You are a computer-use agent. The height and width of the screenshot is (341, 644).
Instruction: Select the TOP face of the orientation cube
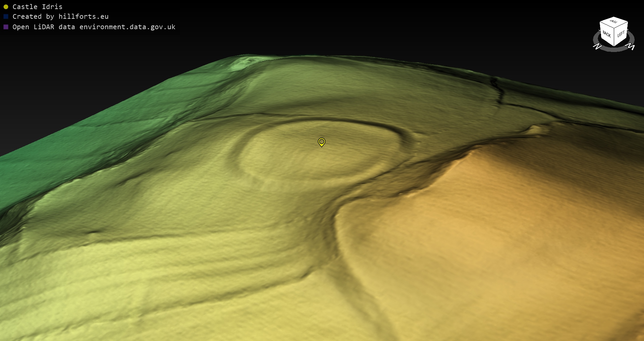coord(614,22)
